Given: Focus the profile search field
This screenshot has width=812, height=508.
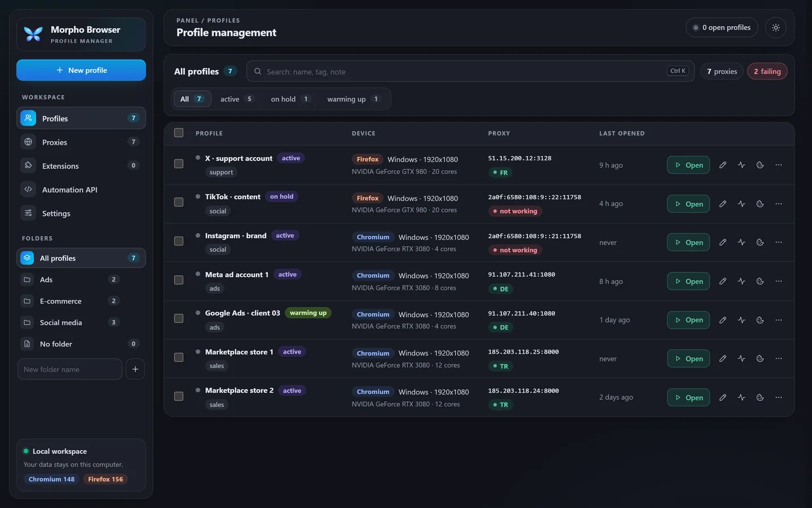Looking at the screenshot, I should tap(470, 71).
